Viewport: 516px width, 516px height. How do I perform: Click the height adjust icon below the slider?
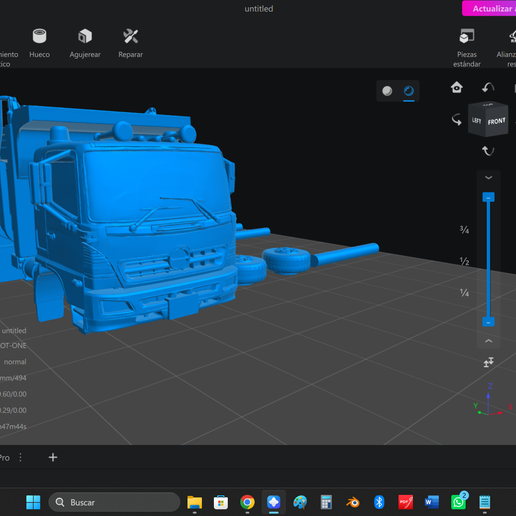click(488, 362)
